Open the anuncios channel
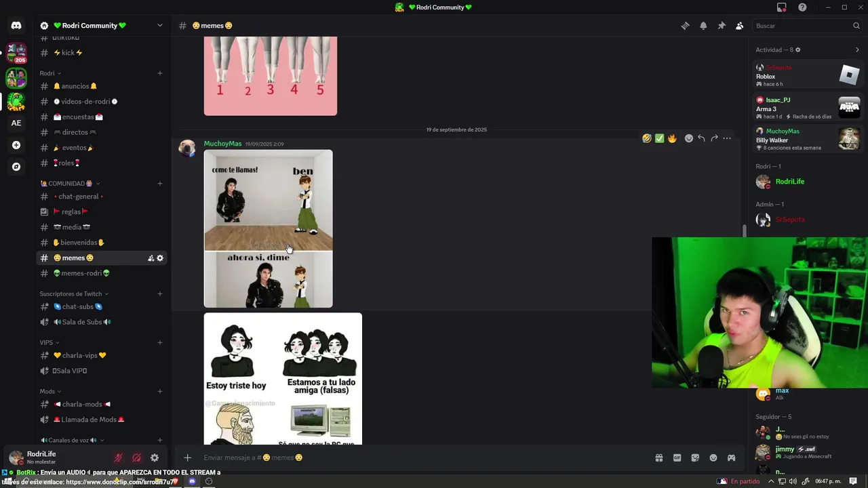Screen dimensions: 868x488 [x=102, y=86]
